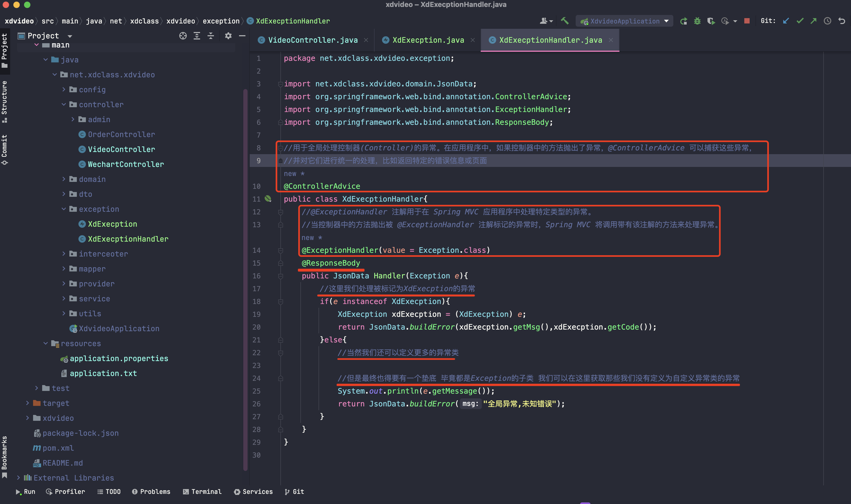
Task: Toggle folding of the if block on line 18
Action: click(x=280, y=302)
